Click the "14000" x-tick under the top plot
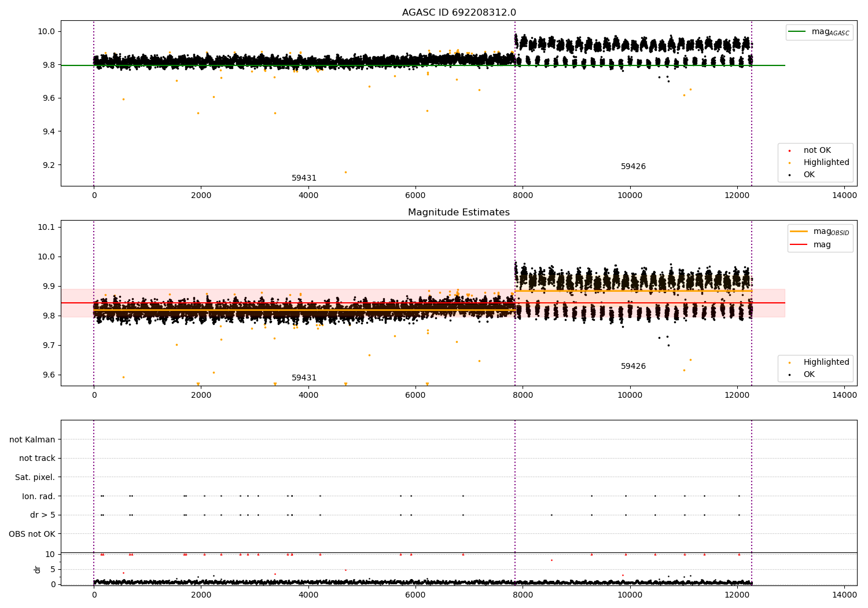The image size is (868, 608). [844, 196]
